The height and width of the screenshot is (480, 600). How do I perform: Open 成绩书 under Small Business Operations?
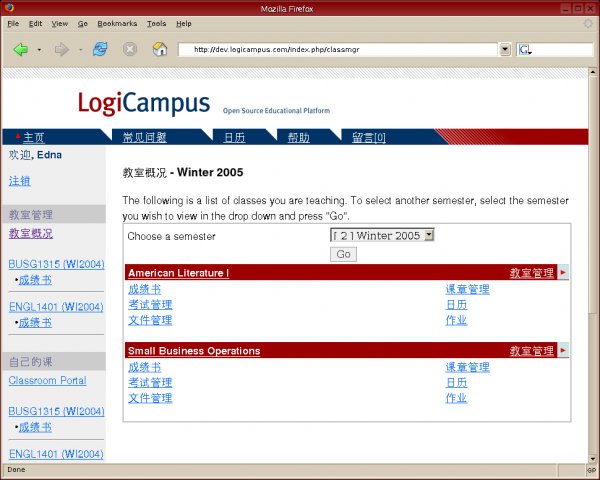tap(144, 367)
